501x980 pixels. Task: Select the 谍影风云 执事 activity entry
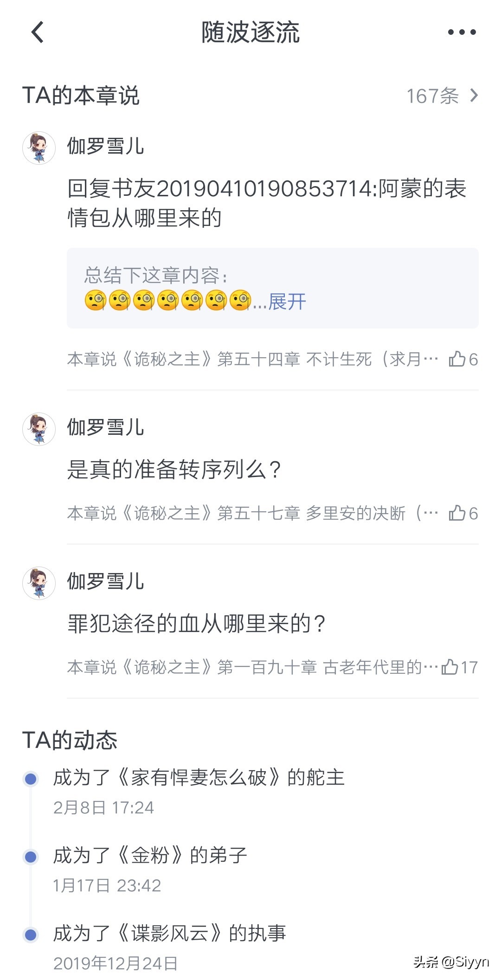coord(169,934)
